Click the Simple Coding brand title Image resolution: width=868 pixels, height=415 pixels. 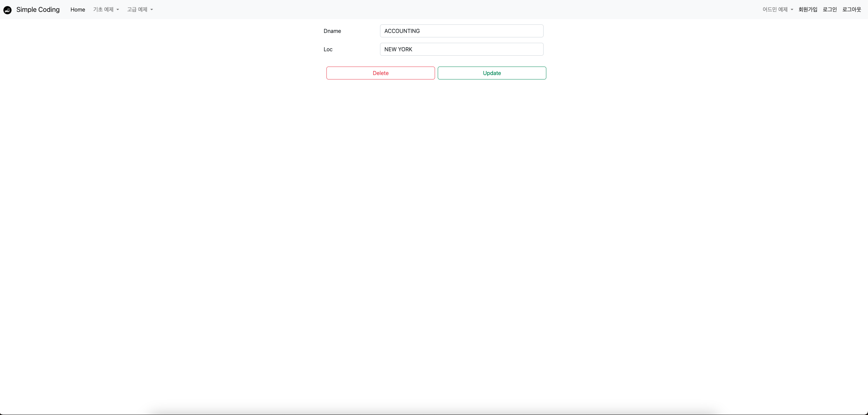(38, 10)
